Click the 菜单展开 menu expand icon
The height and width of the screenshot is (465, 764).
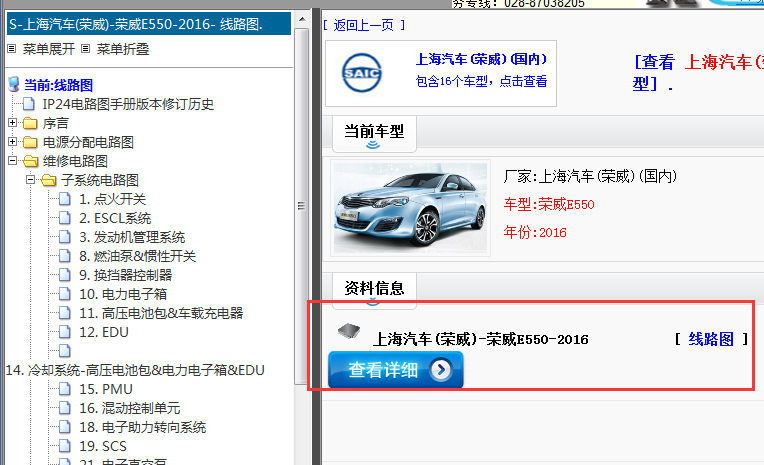click(12, 49)
